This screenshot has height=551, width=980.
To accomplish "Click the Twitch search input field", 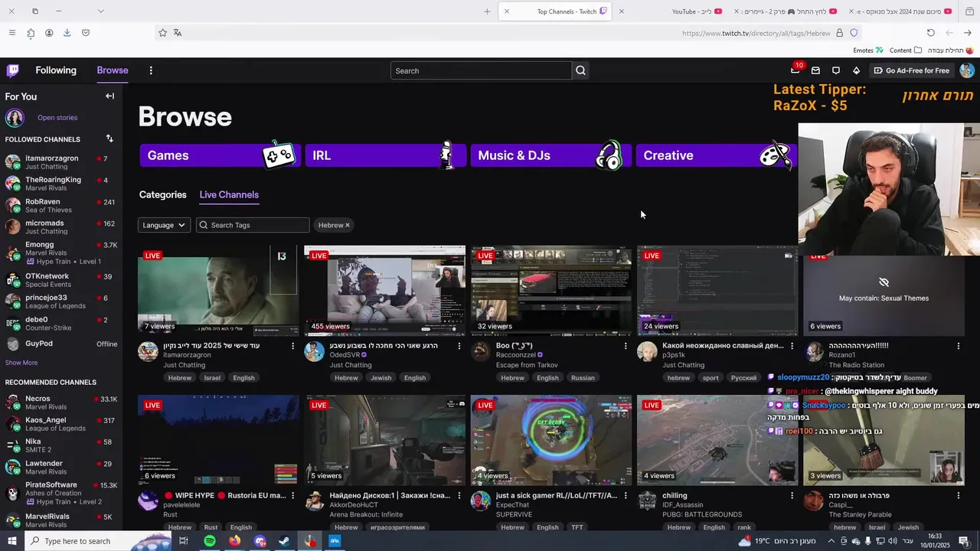I will (x=481, y=70).
